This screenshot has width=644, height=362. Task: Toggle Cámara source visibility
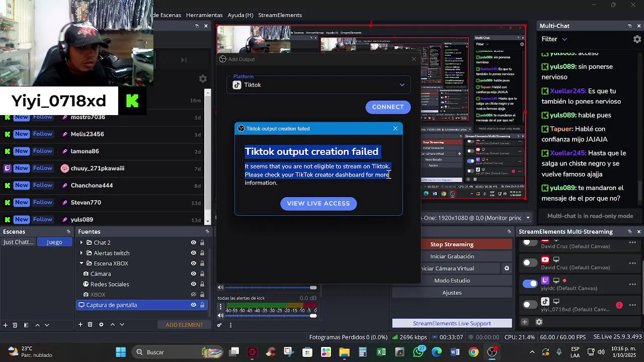tap(193, 274)
